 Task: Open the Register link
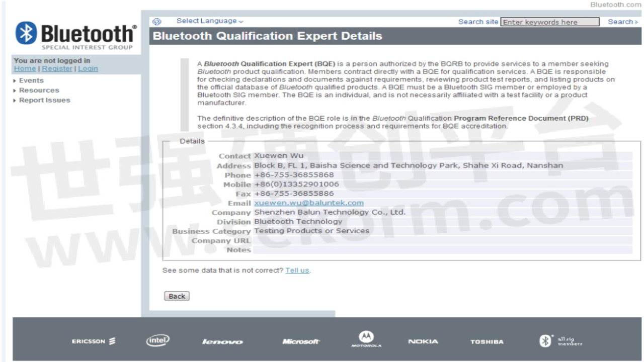pyautogui.click(x=57, y=68)
